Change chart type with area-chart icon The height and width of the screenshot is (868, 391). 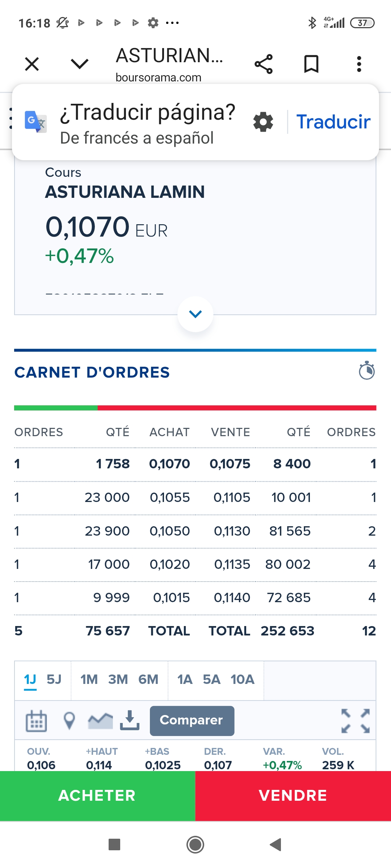point(100,721)
